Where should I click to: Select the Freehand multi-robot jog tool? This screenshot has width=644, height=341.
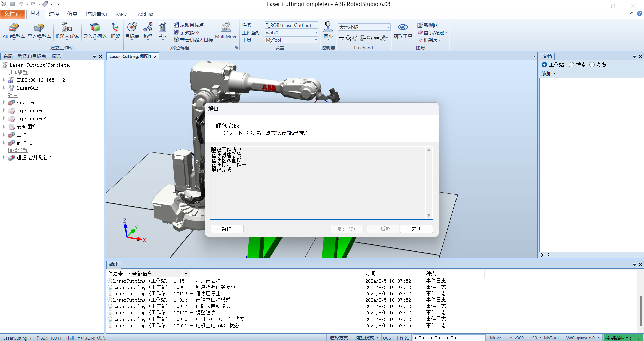[384, 38]
